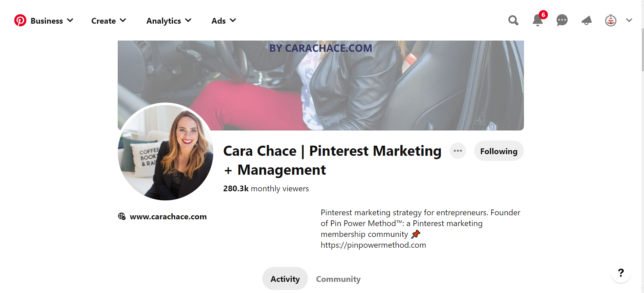
Task: Open notifications bell with 6 badge
Action: coord(538,20)
